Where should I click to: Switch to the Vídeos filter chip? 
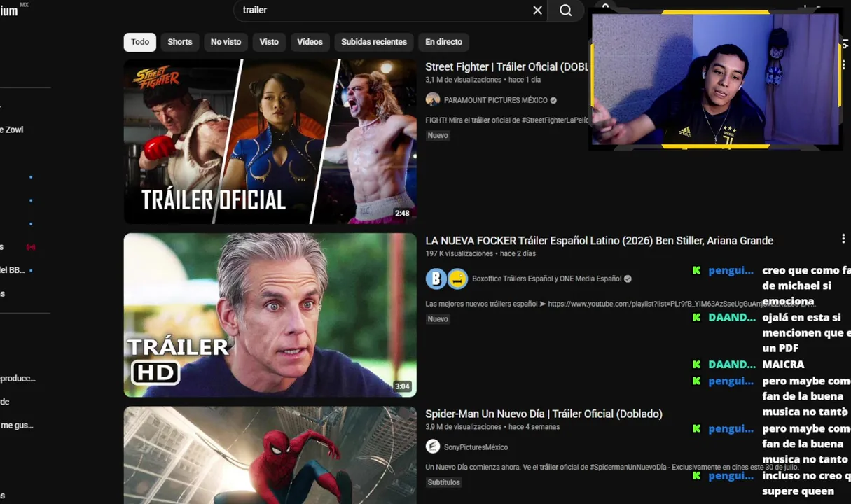(x=310, y=42)
